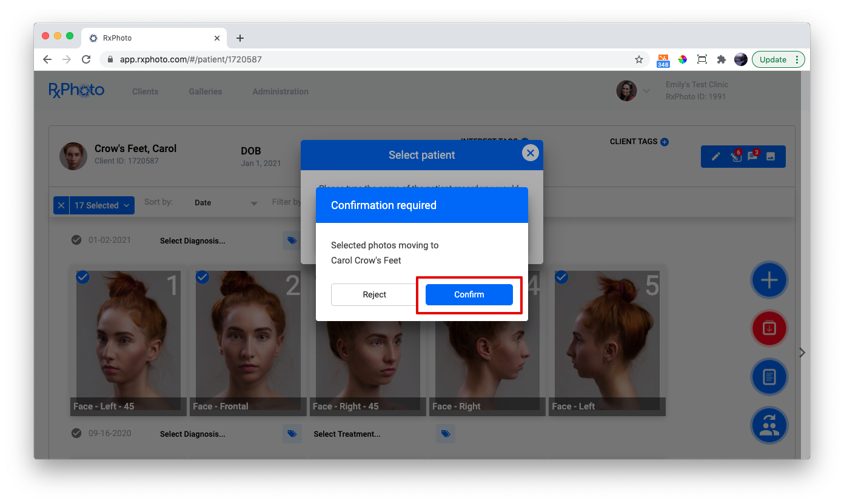The height and width of the screenshot is (504, 844).
Task: Add a client tag with plus icon
Action: 665,142
